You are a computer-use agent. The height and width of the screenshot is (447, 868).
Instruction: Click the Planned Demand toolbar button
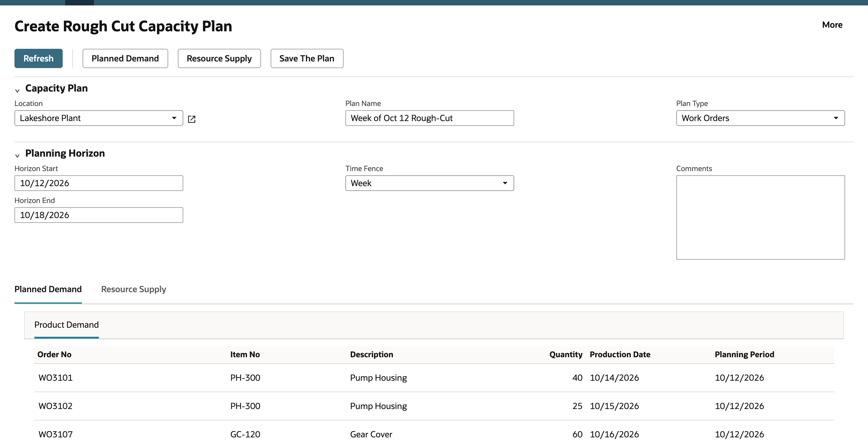(x=125, y=58)
